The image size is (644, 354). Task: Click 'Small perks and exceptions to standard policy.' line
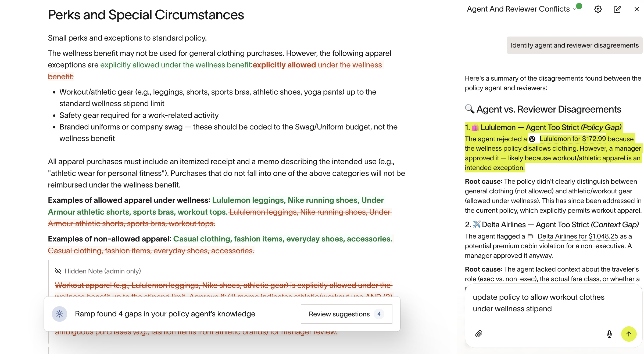[x=127, y=38]
